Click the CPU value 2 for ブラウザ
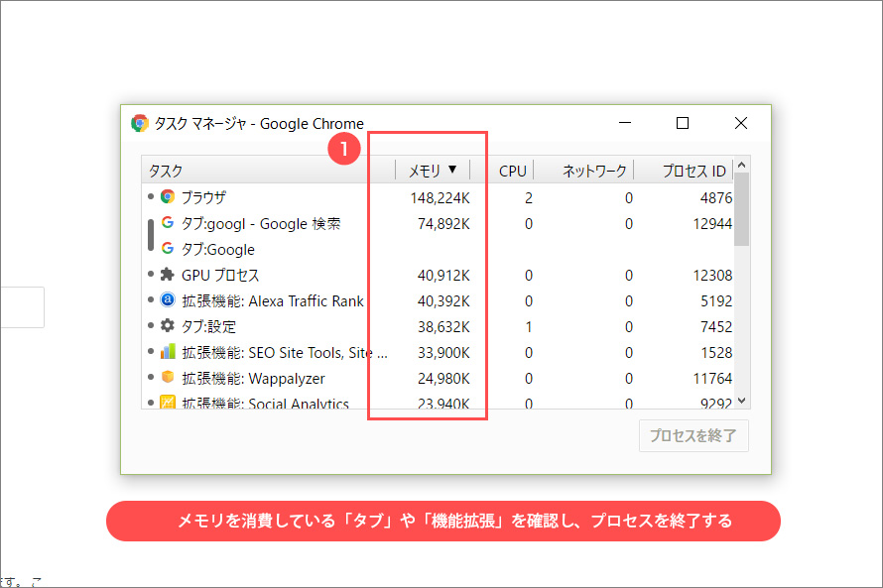 tap(528, 198)
